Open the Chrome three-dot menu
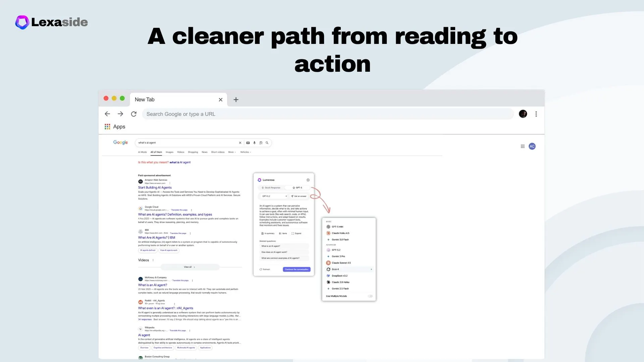This screenshot has height=362, width=644. pos(536,114)
